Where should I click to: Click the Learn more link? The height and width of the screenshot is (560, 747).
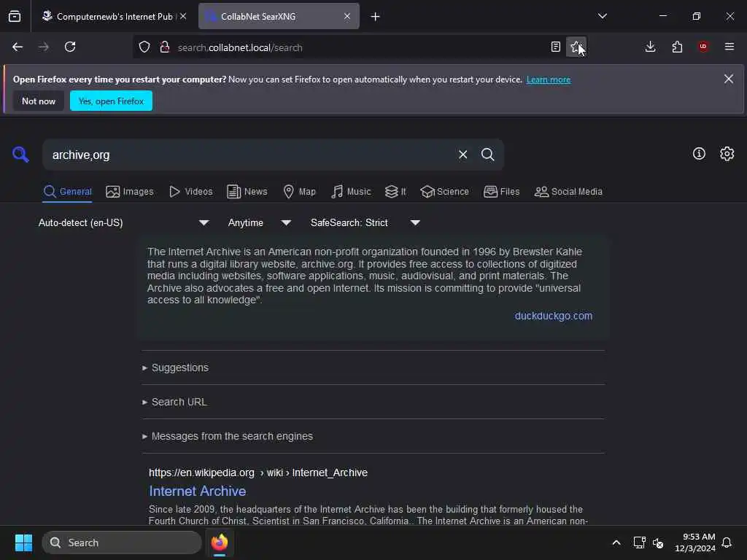click(549, 79)
